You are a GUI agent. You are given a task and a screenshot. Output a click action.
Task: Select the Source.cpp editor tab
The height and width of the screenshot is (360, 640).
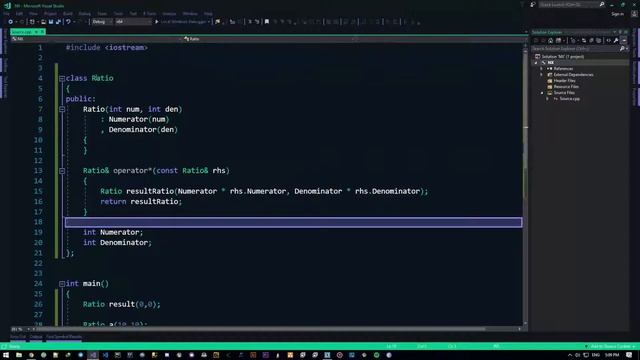[x=21, y=32]
